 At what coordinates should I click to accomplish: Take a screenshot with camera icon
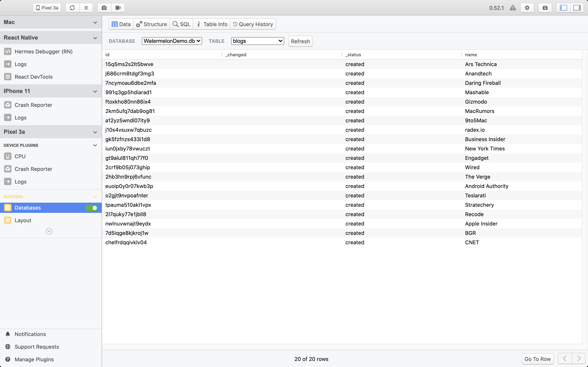point(104,8)
